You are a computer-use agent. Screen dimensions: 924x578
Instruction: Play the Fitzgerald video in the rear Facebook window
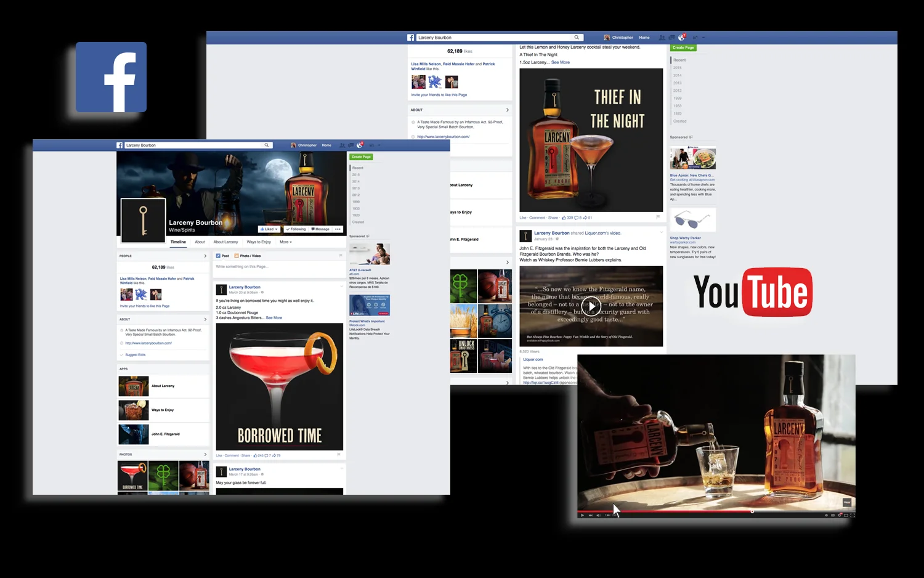(x=591, y=306)
